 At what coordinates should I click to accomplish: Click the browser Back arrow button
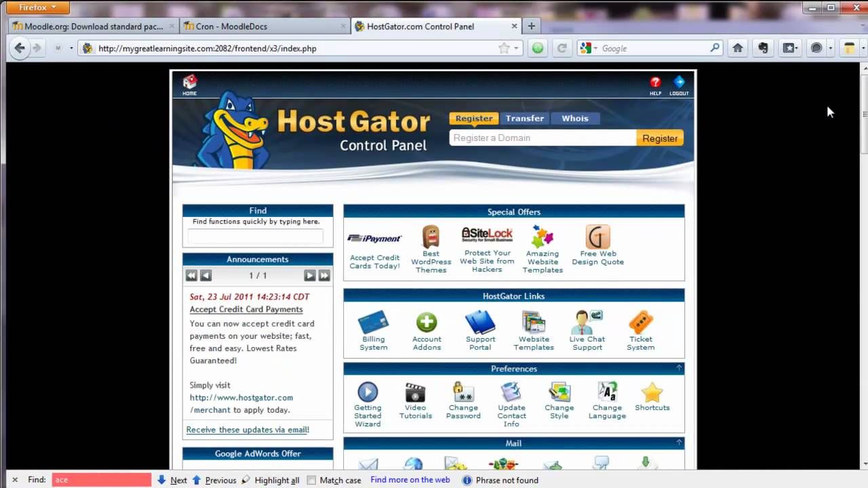pyautogui.click(x=20, y=48)
